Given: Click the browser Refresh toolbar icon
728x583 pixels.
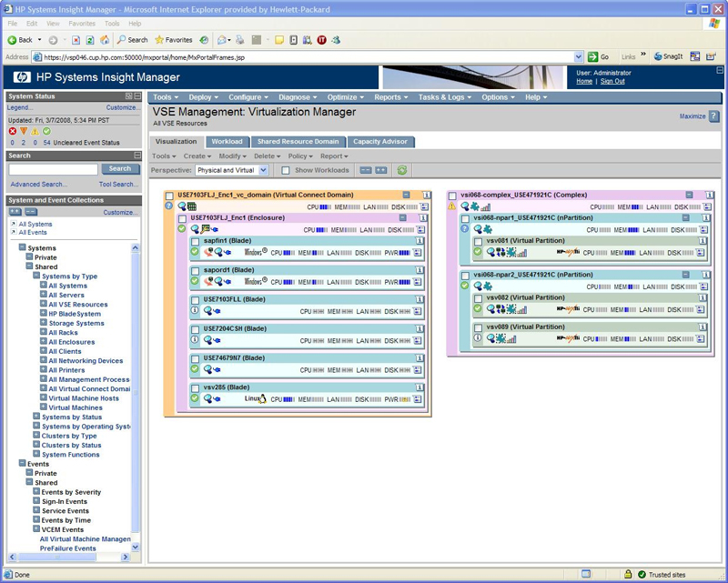Looking at the screenshot, I should [x=90, y=40].
